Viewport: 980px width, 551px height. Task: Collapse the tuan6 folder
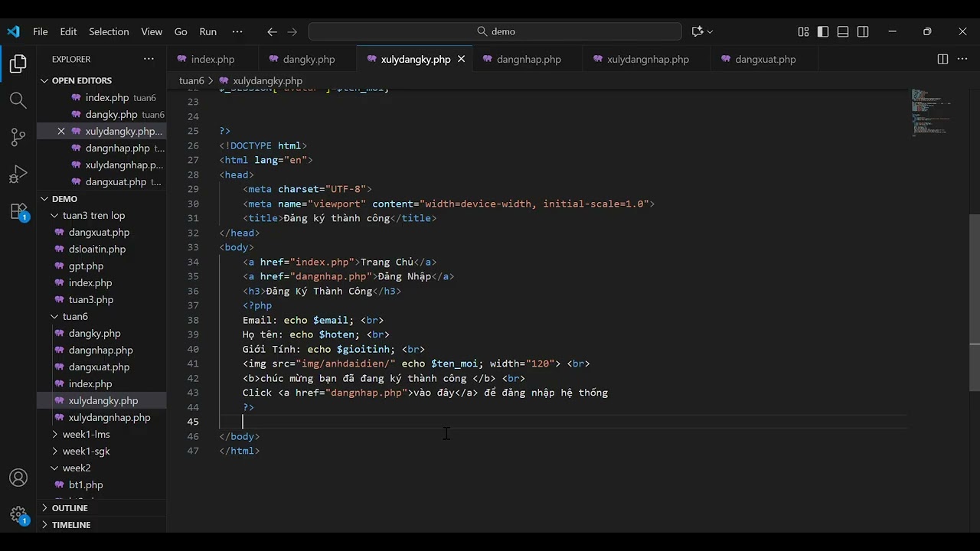pyautogui.click(x=101, y=317)
